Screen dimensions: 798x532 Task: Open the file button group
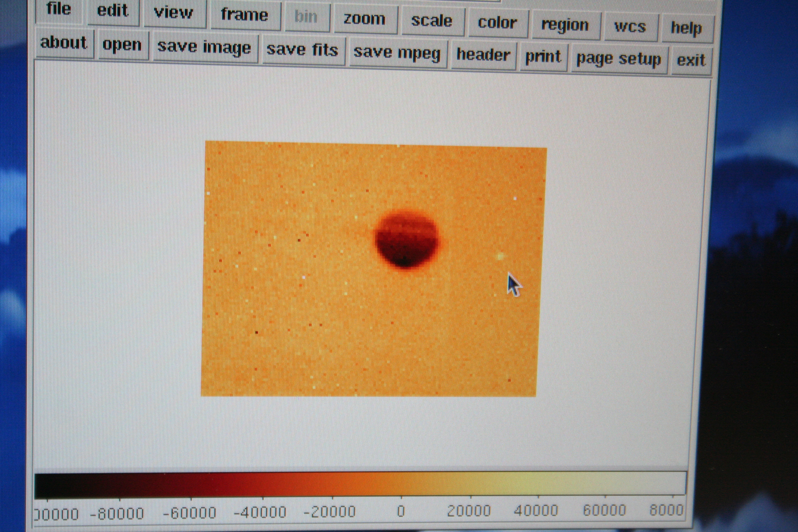coord(59,9)
